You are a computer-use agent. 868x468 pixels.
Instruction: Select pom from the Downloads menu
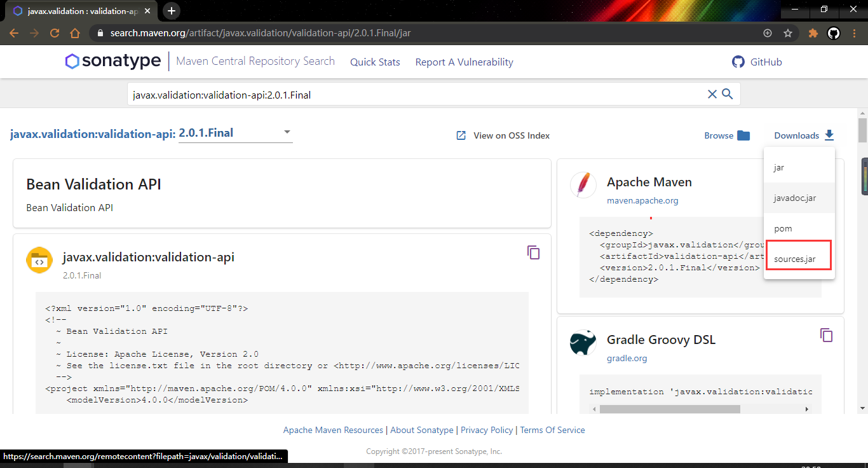point(799,228)
